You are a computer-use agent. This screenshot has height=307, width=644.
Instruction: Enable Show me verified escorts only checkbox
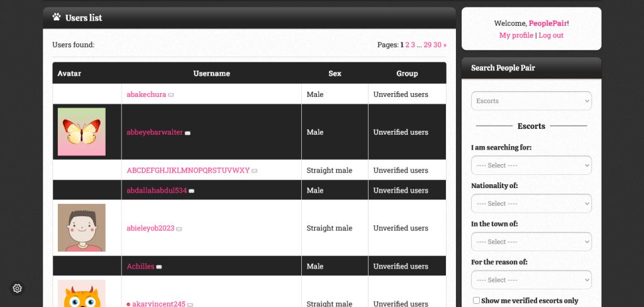coord(476,301)
